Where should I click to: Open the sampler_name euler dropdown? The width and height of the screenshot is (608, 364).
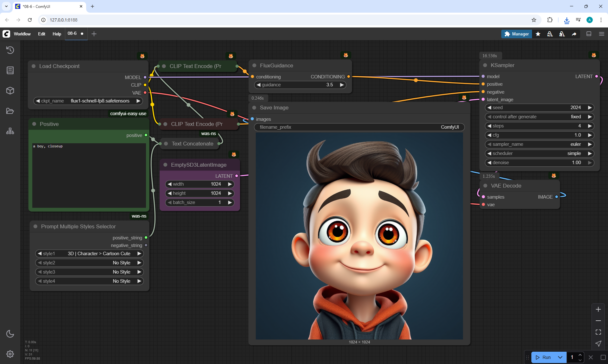click(539, 144)
